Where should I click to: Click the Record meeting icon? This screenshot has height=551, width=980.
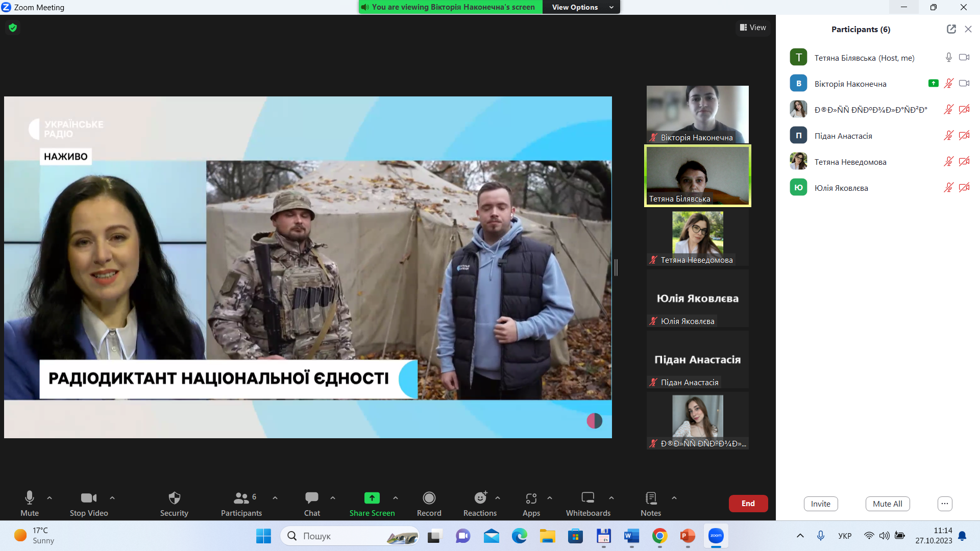coord(429,498)
